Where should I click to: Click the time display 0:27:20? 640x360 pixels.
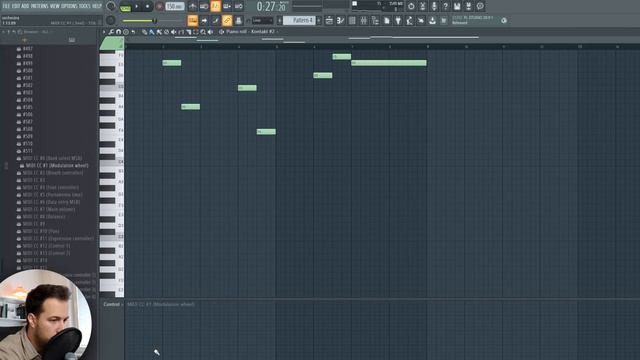271,7
